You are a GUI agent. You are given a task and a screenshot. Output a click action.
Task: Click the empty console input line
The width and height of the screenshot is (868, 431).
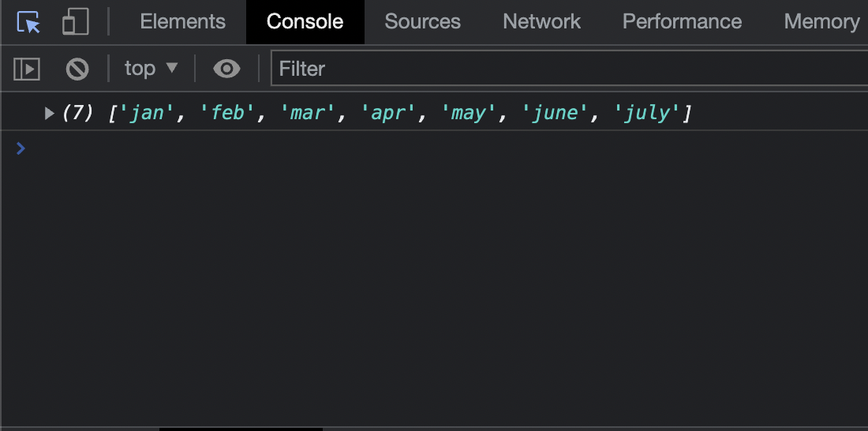tap(443, 148)
